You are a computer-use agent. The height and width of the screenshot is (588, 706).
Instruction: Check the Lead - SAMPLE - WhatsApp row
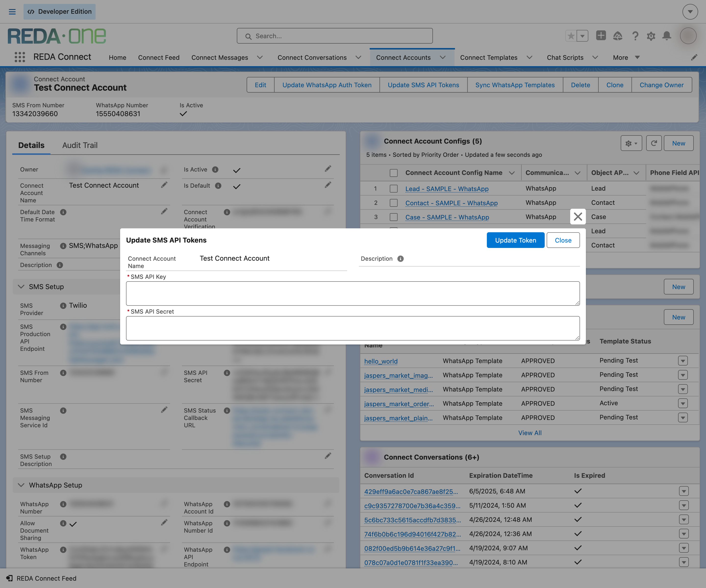click(394, 189)
